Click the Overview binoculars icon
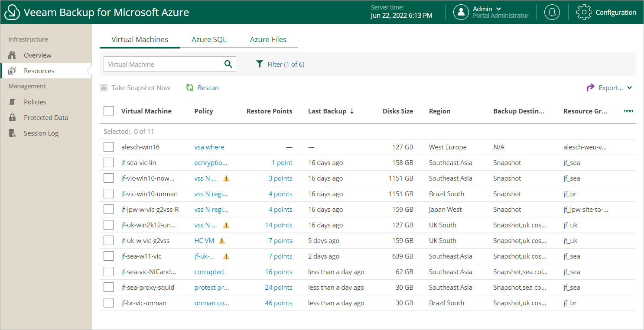 (x=12, y=55)
